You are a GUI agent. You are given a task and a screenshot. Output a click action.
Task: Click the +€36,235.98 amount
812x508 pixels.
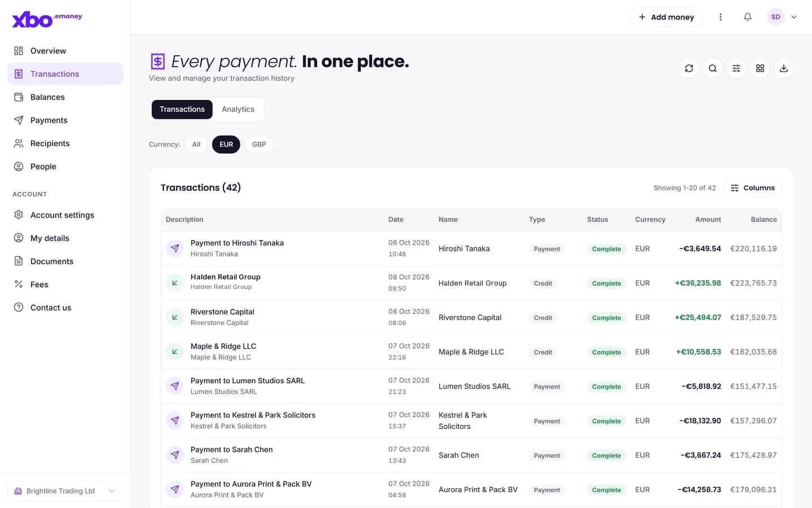(698, 283)
